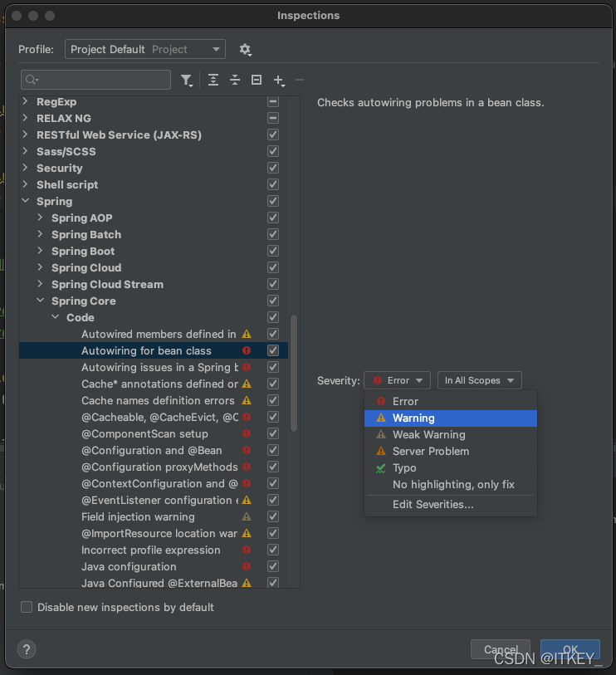Disable the Autowiring for bean class checkbox

coord(273,350)
